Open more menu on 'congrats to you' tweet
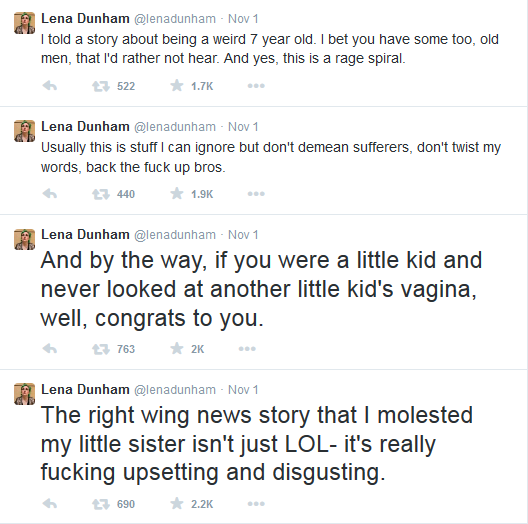The height and width of the screenshot is (524, 528). tap(247, 349)
